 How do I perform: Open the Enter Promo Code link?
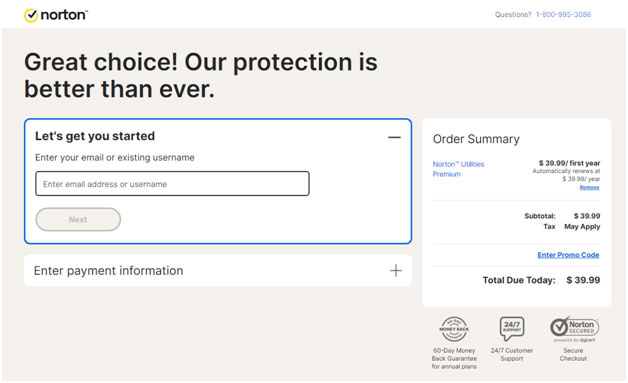568,255
